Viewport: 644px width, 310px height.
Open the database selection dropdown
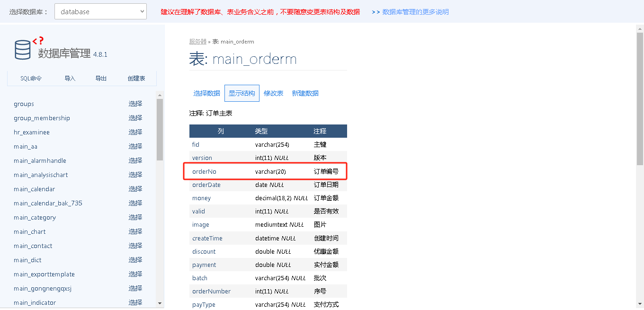pos(100,12)
